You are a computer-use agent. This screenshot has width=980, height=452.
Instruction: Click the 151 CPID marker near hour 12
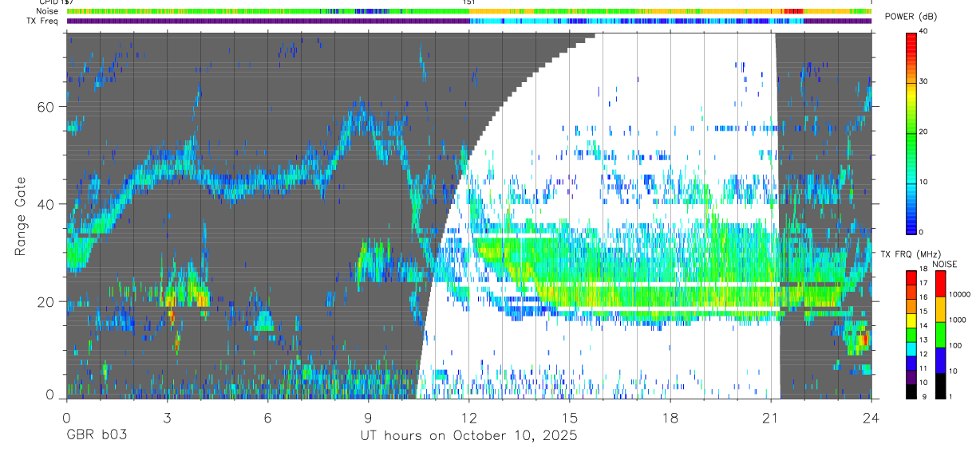(x=469, y=2)
